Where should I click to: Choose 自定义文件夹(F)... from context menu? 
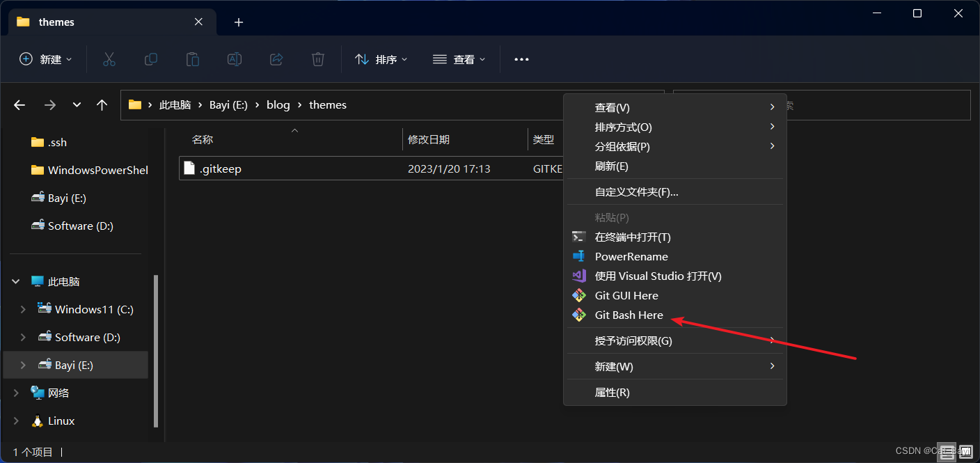(x=675, y=191)
